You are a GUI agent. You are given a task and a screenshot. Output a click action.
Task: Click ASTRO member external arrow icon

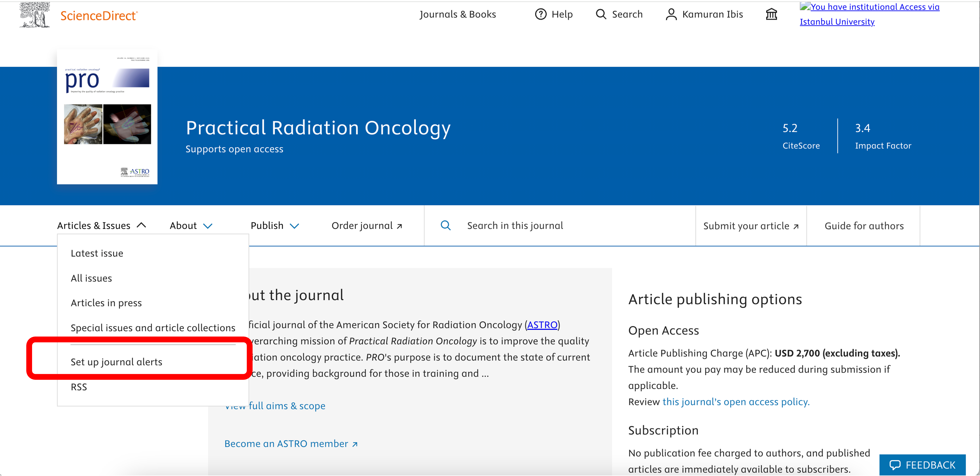(355, 444)
